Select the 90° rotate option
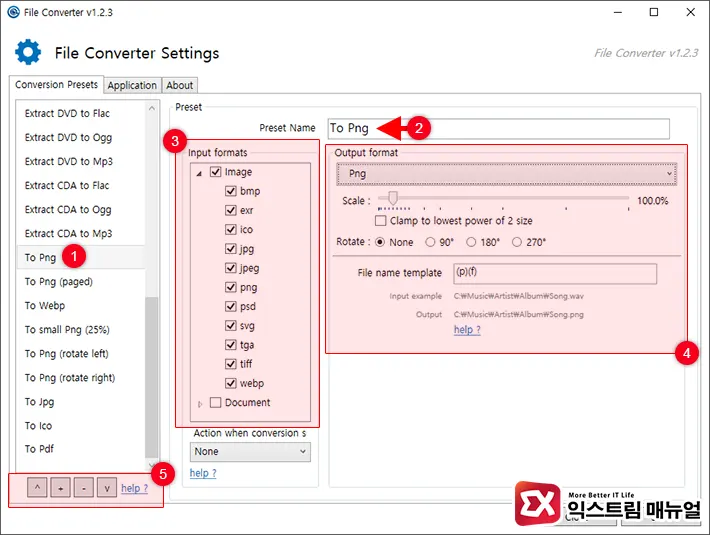The image size is (710, 535). (x=432, y=242)
